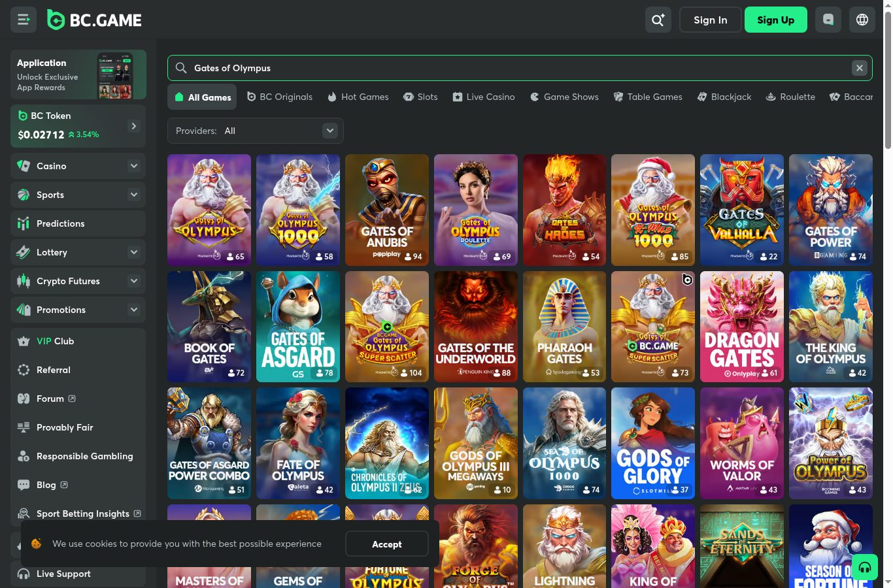This screenshot has width=893, height=588.
Task: Switch to Roulette tab
Action: [790, 97]
